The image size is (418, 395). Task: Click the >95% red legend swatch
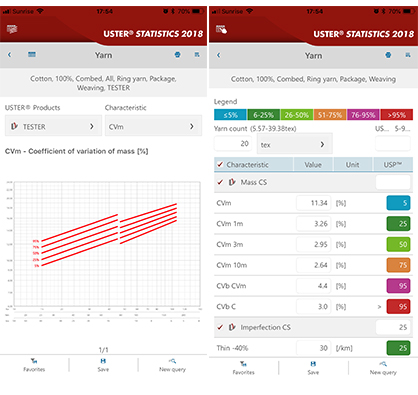[397, 115]
